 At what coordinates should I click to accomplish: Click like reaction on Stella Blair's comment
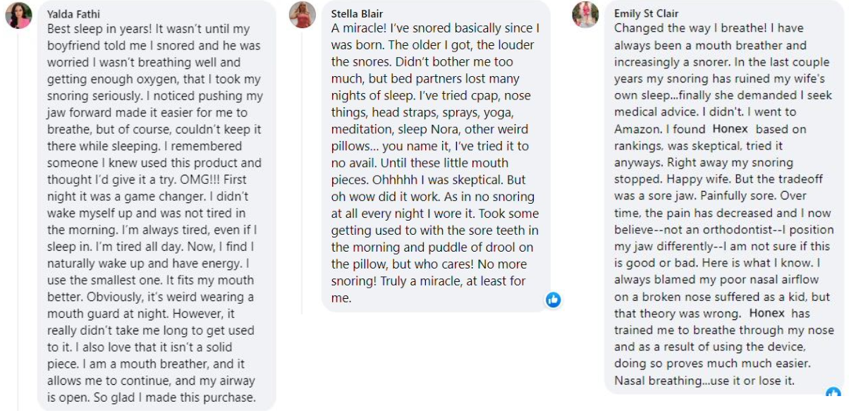click(553, 300)
